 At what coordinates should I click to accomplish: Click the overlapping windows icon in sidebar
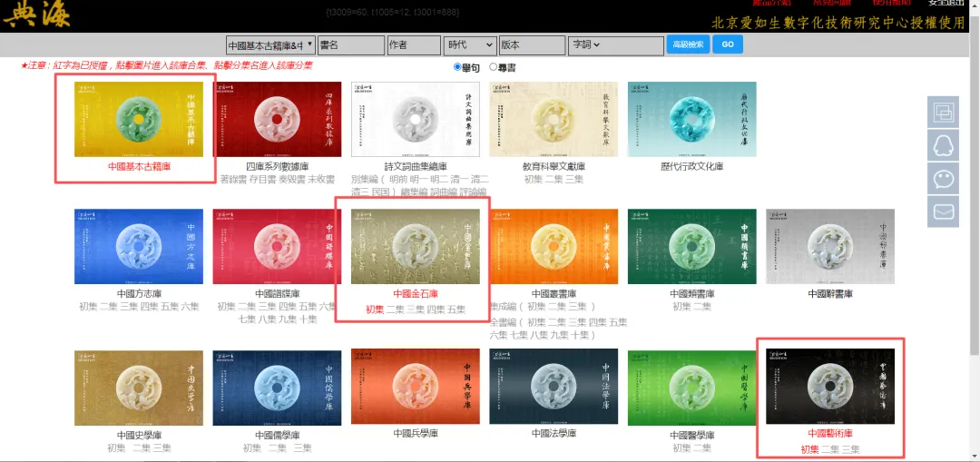pos(943,113)
